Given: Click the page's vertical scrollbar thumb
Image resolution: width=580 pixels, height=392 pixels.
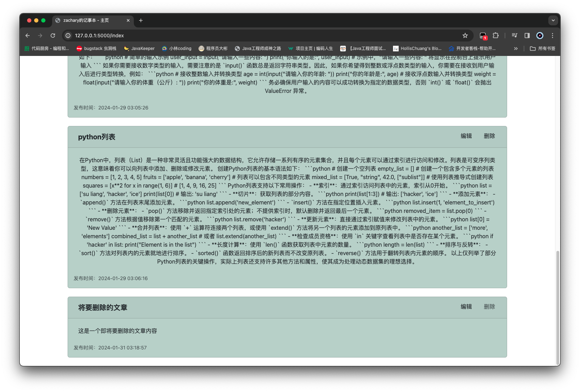Looking at the screenshot, I should coord(557,308).
